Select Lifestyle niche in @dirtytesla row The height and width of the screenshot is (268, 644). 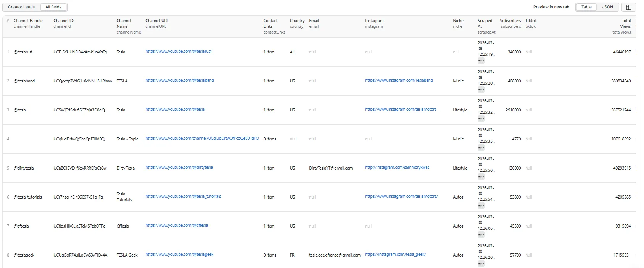click(460, 168)
